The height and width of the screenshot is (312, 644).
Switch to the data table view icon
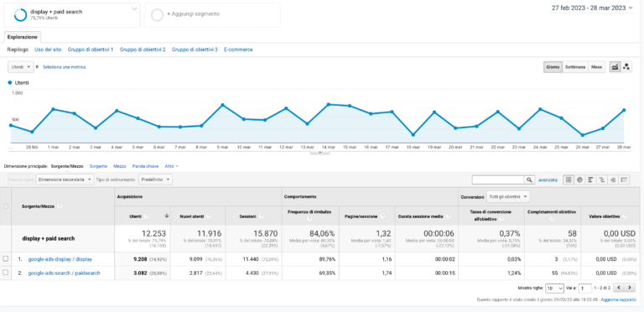tap(569, 179)
